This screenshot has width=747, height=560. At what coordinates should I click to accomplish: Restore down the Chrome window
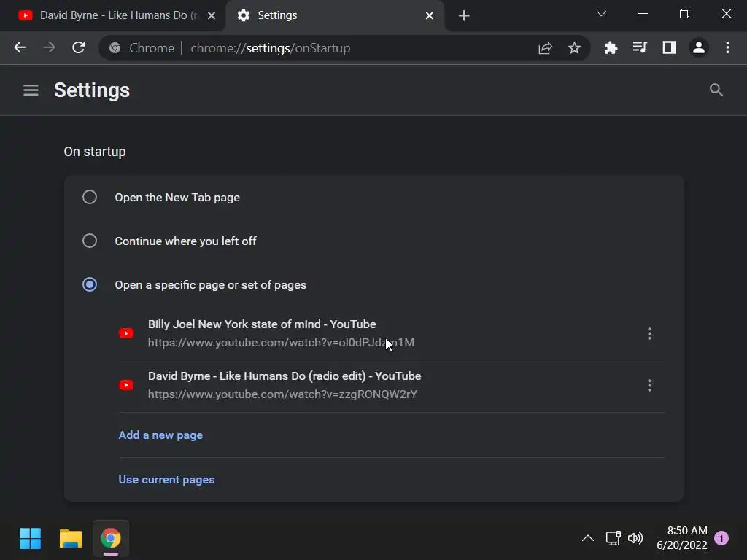pyautogui.click(x=684, y=14)
